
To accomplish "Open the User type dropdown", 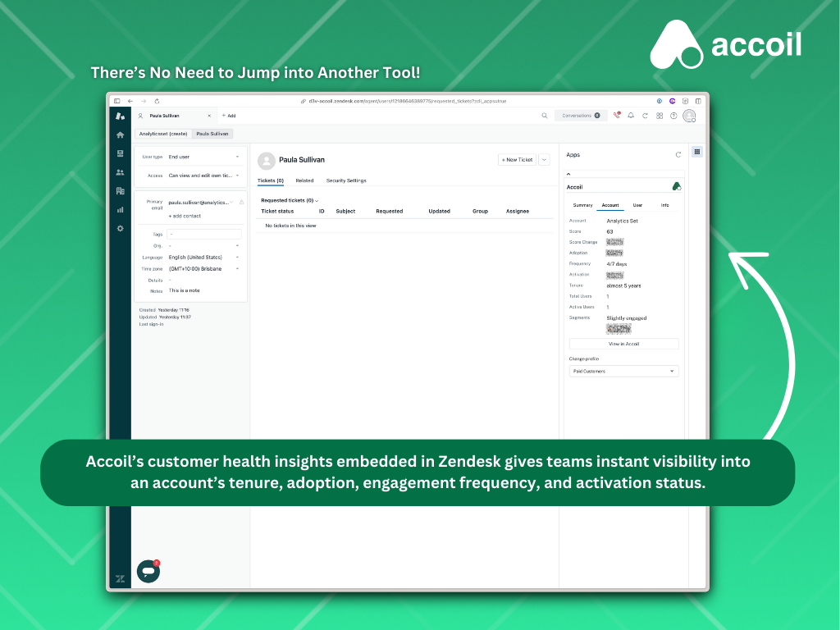I will [203, 157].
